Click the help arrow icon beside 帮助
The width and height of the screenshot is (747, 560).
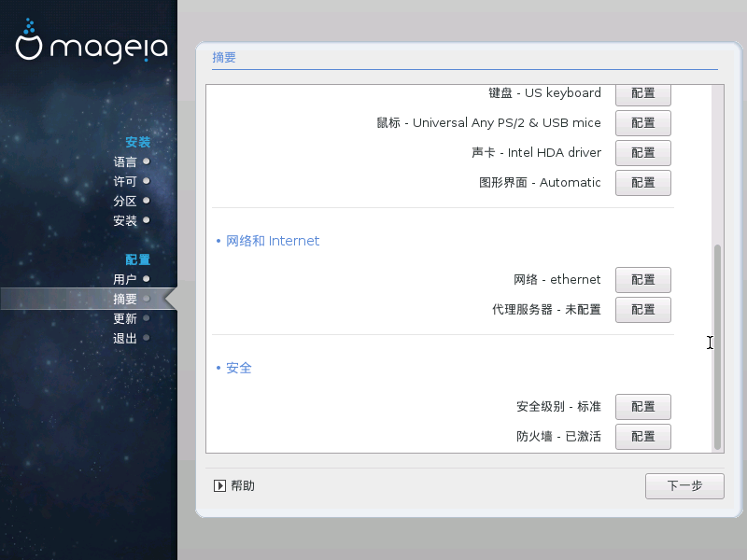pyautogui.click(x=219, y=485)
